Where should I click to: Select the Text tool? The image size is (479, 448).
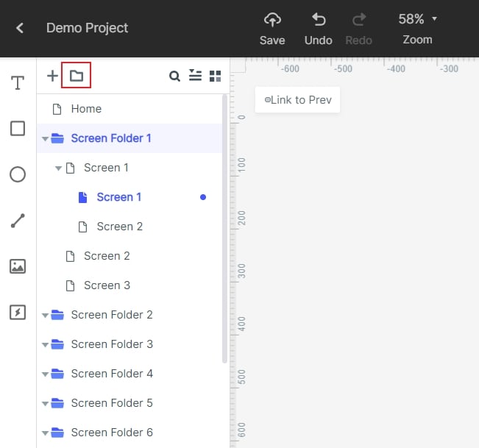coord(18,82)
